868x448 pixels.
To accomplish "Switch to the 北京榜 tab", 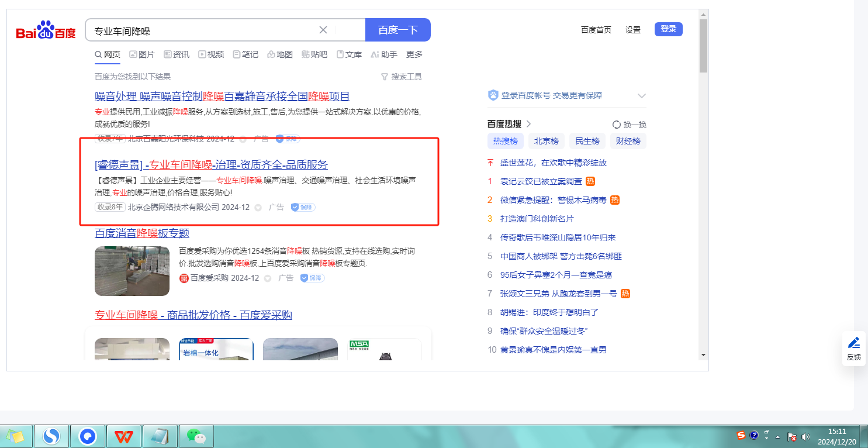I will tap(547, 141).
